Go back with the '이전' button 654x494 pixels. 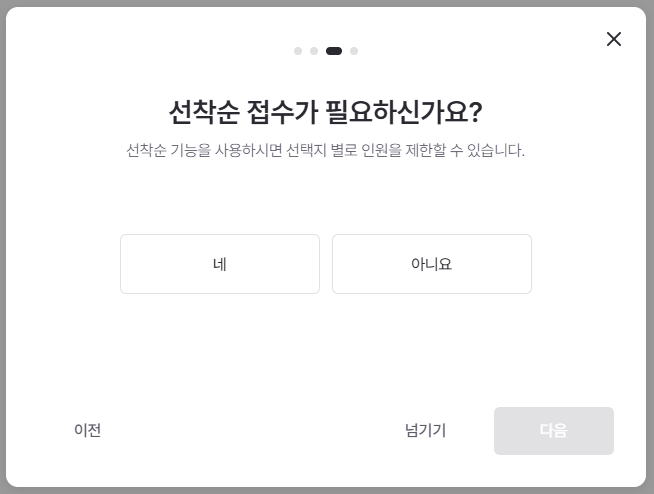coord(88,430)
